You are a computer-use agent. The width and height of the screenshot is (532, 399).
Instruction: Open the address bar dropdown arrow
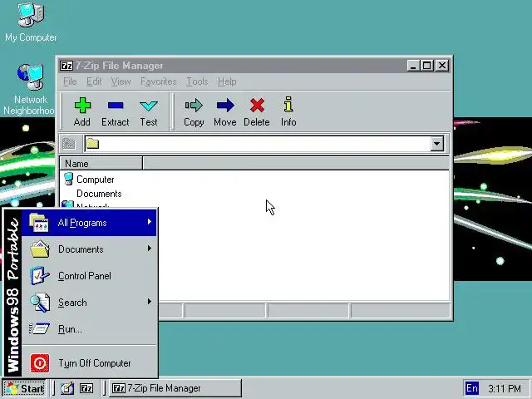pyautogui.click(x=437, y=144)
